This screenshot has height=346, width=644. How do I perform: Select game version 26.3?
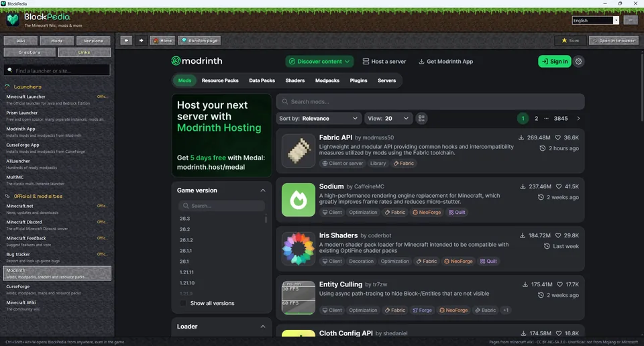(x=185, y=219)
